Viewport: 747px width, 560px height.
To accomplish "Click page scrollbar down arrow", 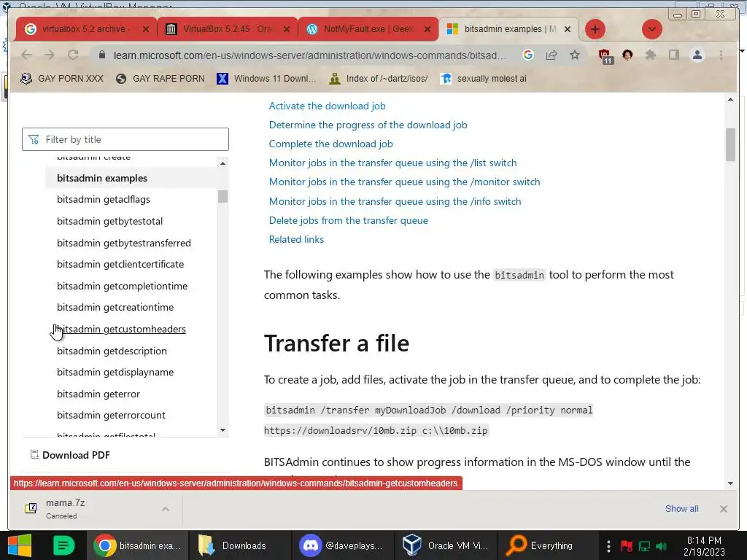I will click(730, 483).
